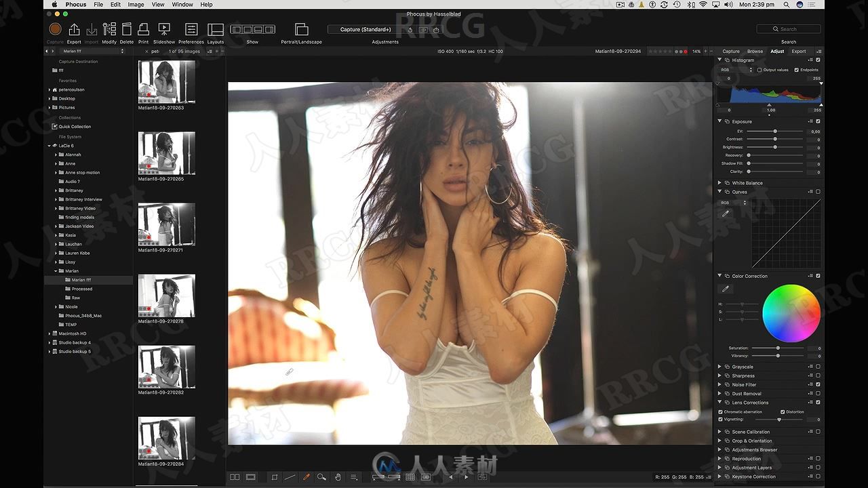The image size is (868, 488).
Task: Select thumbnail Matian18-09-270265
Action: [167, 153]
